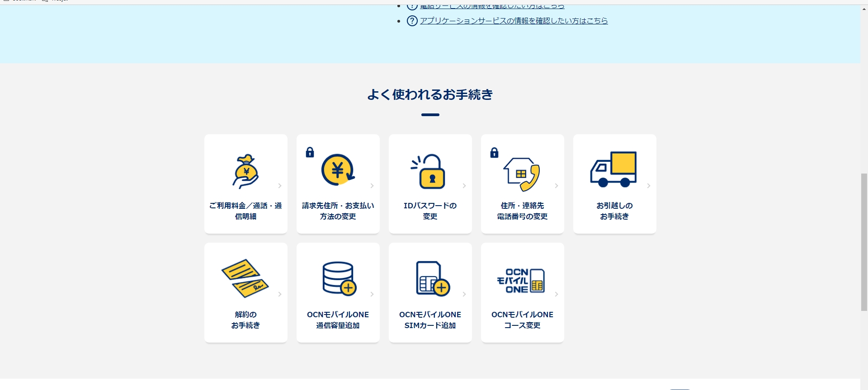This screenshot has width=868, height=390.
Task: Click question mark icon beside アプリケーションサービス link
Action: [412, 21]
